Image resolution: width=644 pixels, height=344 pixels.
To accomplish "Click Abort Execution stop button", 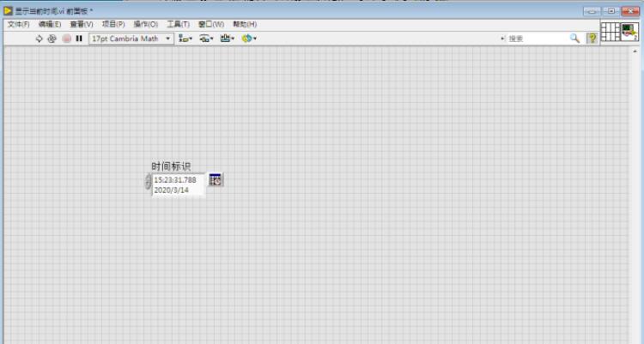I will pos(66,39).
